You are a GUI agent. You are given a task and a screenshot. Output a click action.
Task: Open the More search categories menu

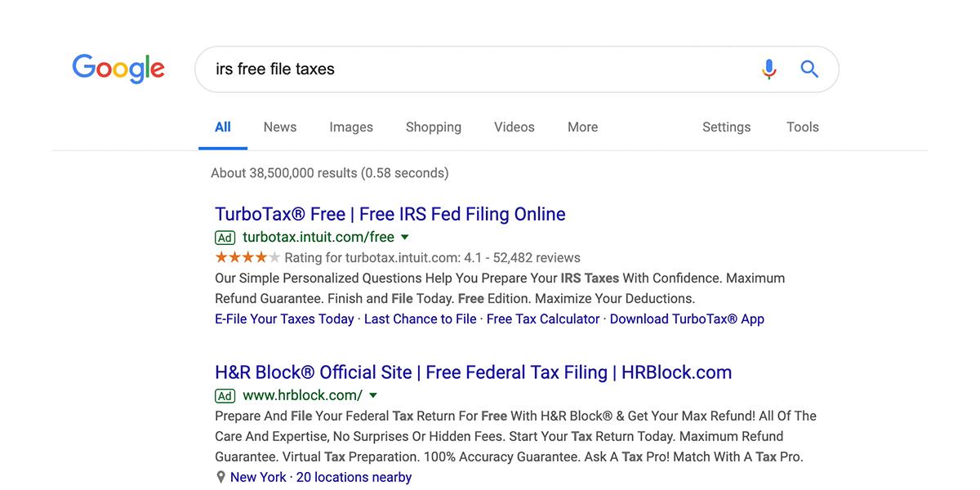point(583,127)
